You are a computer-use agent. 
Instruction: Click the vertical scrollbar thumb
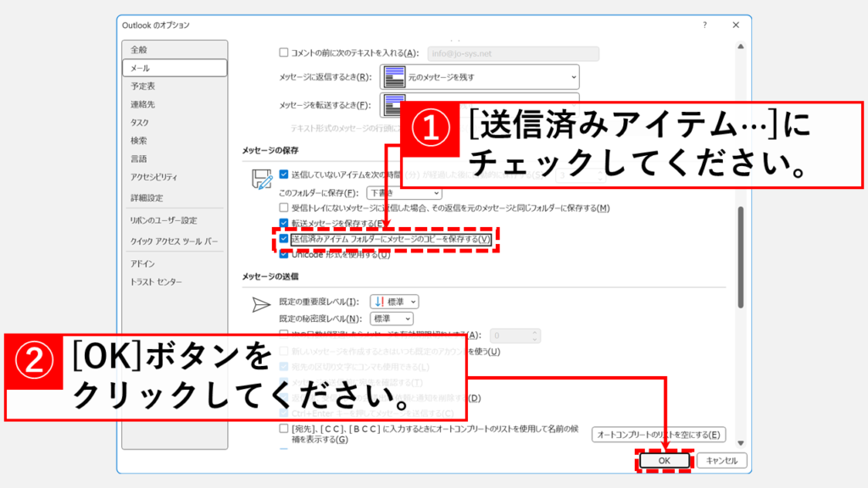(741, 258)
